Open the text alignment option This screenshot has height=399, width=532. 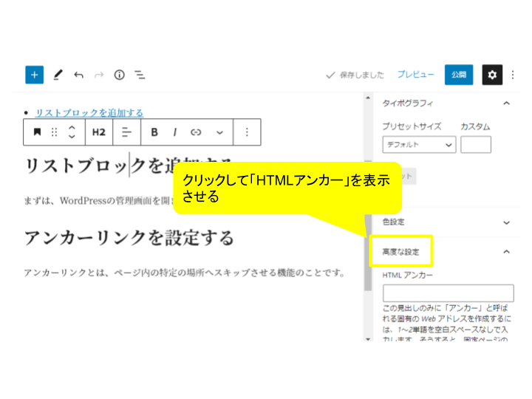(x=126, y=132)
